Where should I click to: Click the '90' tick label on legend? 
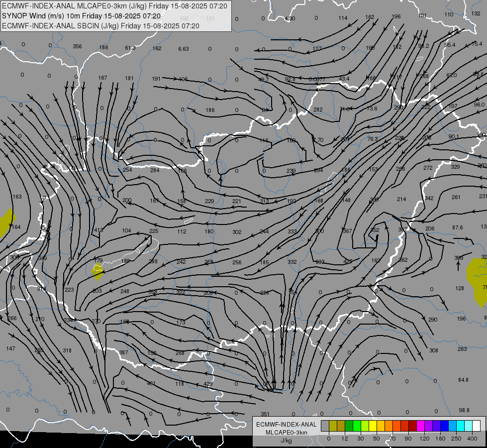(x=408, y=439)
